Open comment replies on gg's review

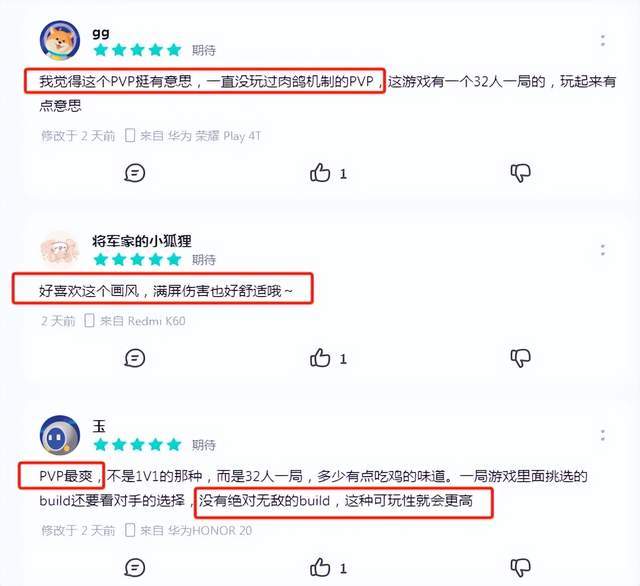click(x=135, y=173)
